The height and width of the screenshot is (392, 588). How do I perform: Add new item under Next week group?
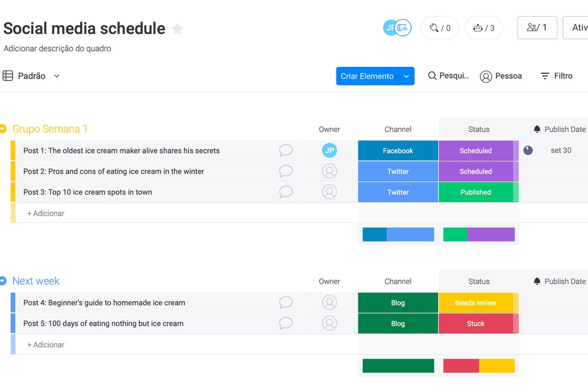click(x=46, y=345)
